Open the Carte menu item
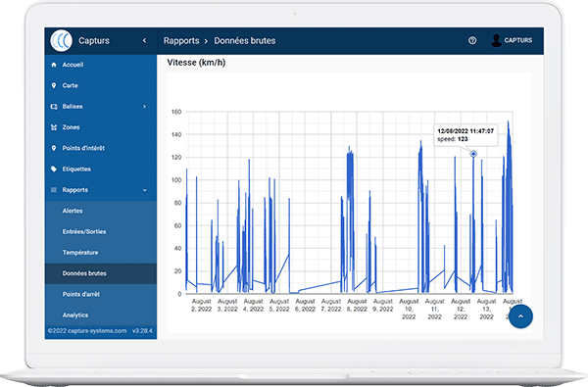Image resolution: width=588 pixels, height=387 pixels. click(x=101, y=85)
